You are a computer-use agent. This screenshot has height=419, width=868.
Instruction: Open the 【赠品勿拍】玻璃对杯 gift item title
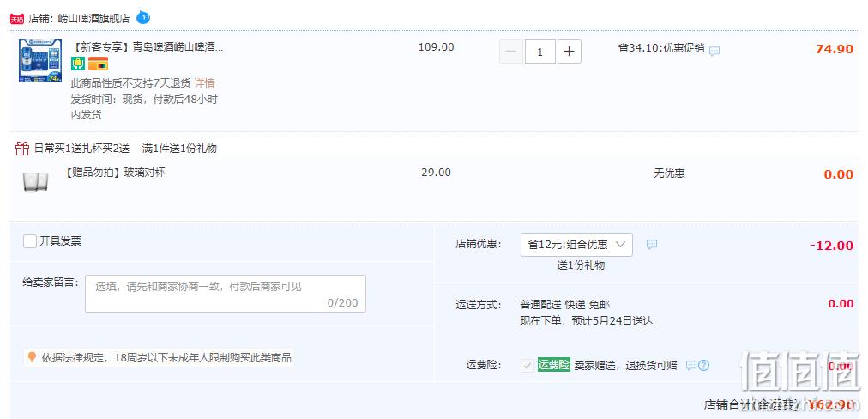pyautogui.click(x=115, y=173)
